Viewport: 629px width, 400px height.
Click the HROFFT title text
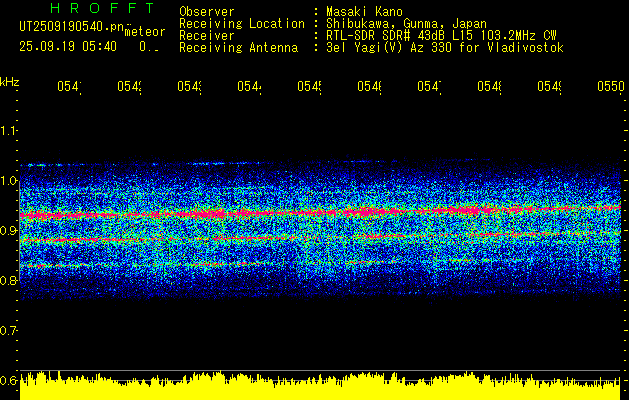click(x=102, y=8)
